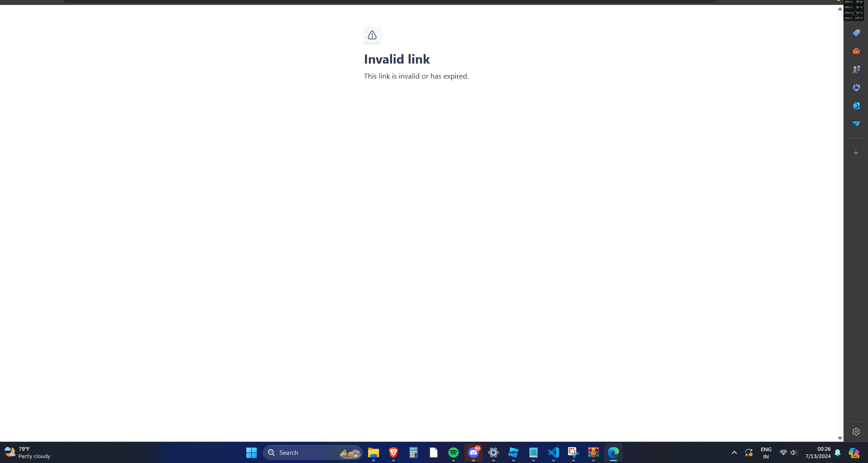This screenshot has width=868, height=463.
Task: Open the Games chess icon in Edge sidebar
Action: (856, 69)
